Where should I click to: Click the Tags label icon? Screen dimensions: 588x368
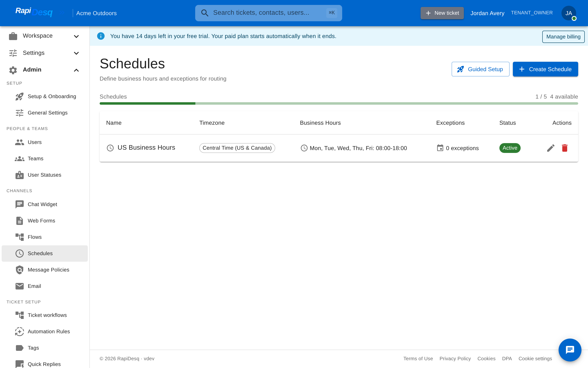19,348
